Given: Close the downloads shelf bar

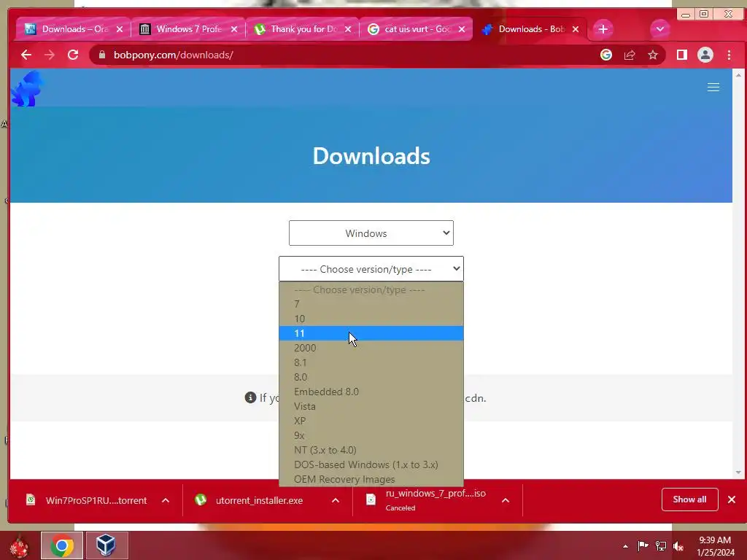Looking at the screenshot, I should (732, 499).
